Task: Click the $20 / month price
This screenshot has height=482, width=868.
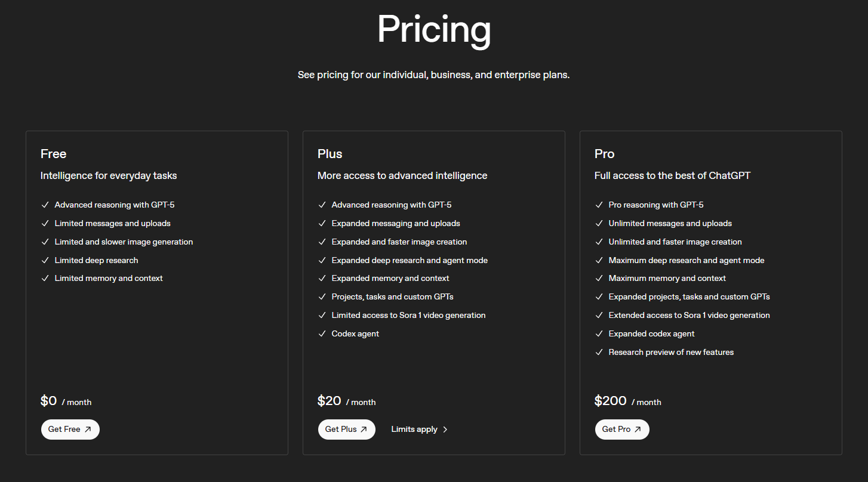Action: pos(346,401)
